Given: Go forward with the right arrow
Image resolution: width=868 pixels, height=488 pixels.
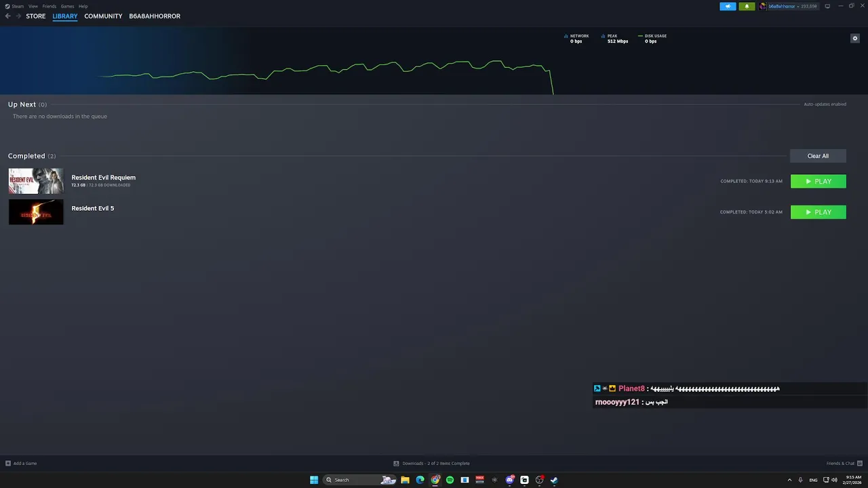Looking at the screenshot, I should 18,16.
